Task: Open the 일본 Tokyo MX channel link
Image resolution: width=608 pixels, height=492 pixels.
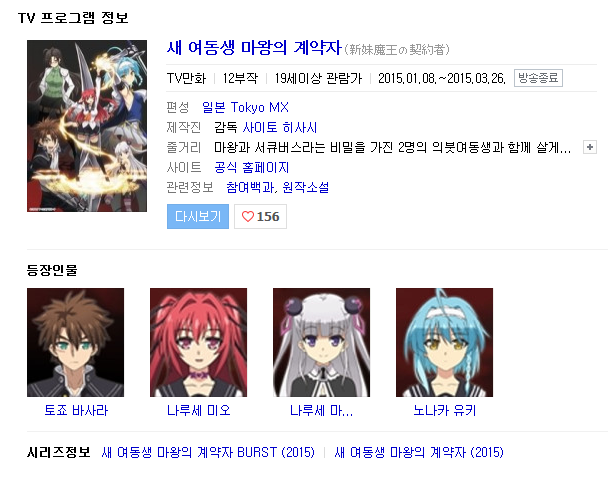Action: pyautogui.click(x=245, y=107)
